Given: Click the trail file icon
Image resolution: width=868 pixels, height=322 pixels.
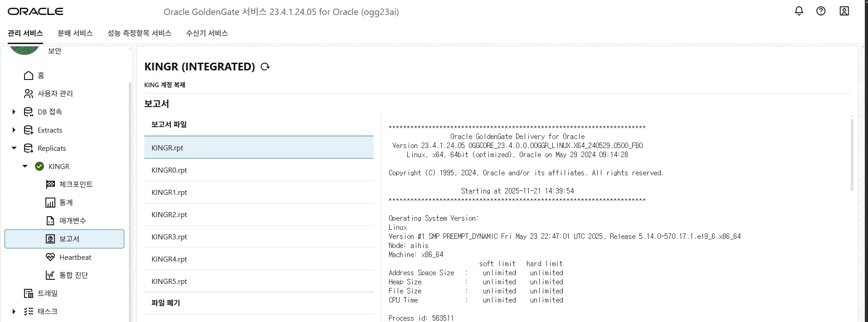Looking at the screenshot, I should [29, 293].
